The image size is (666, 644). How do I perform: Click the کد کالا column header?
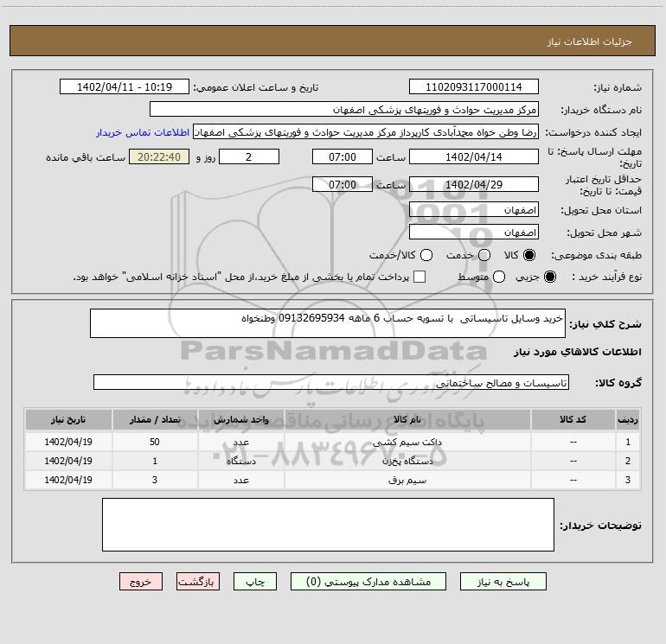tap(573, 420)
